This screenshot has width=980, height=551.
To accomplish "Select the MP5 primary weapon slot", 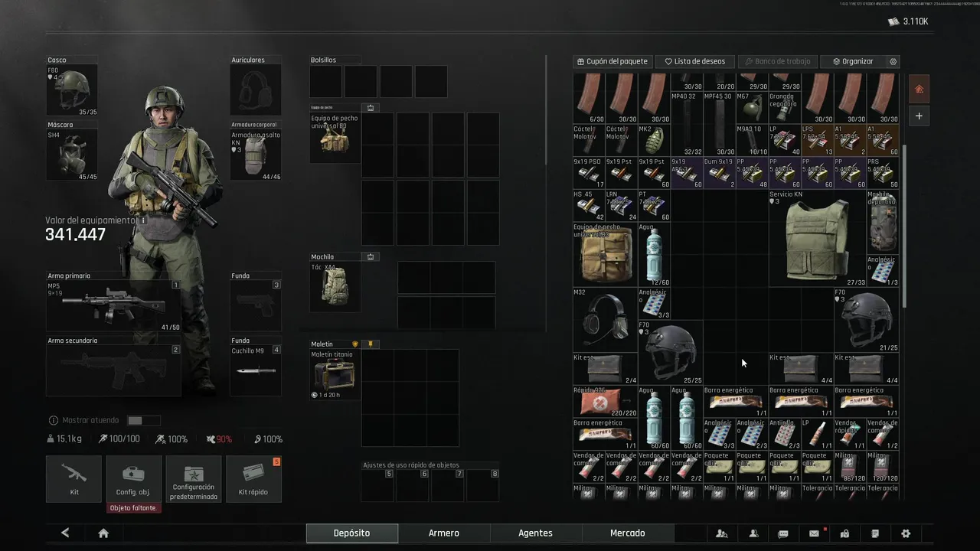I will [114, 306].
